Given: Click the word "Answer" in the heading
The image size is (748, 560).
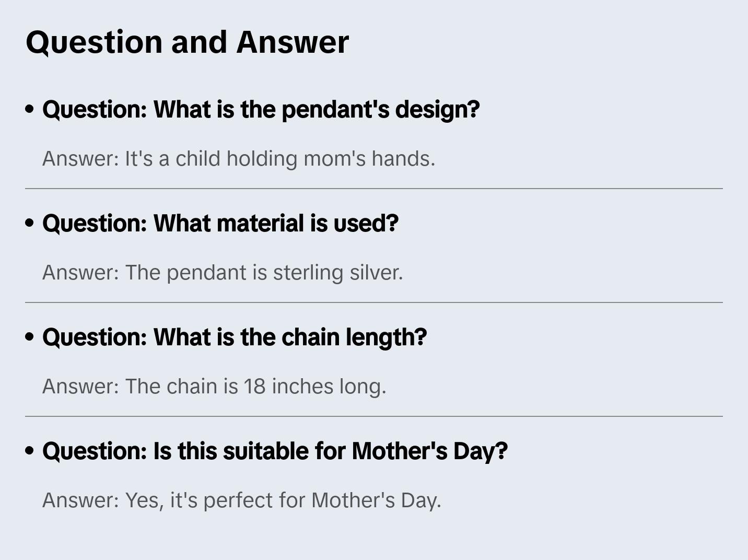Looking at the screenshot, I should point(293,42).
